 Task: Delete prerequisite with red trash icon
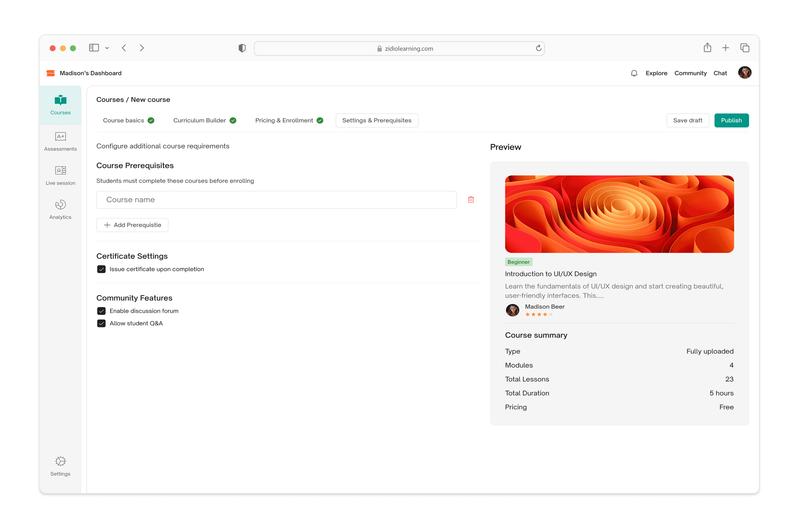click(471, 200)
